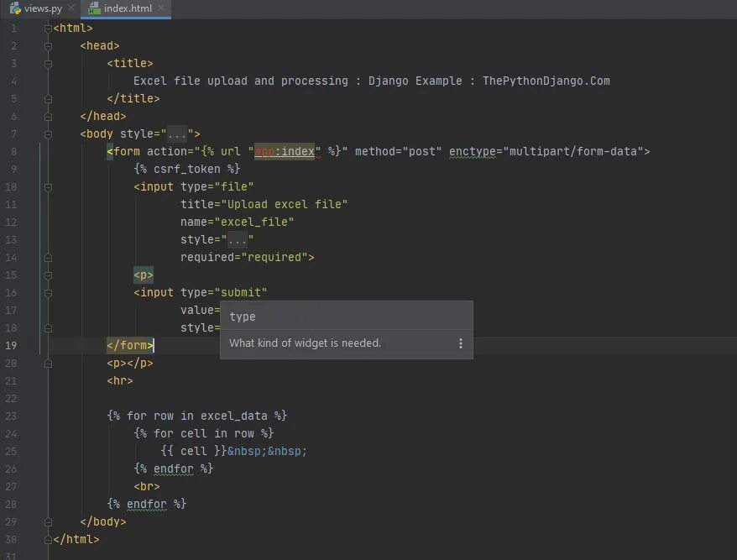Expand the folded body style value on line 7
The image size is (737, 560).
177,134
